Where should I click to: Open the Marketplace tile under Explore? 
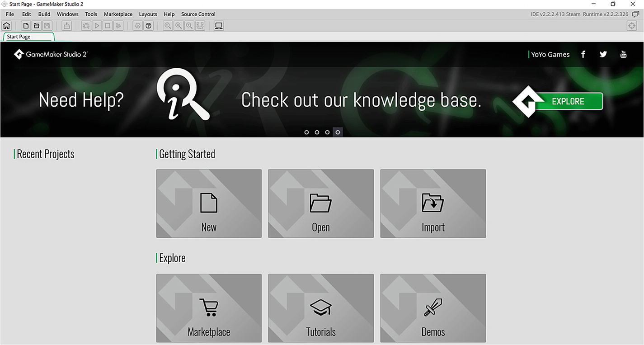tap(209, 308)
